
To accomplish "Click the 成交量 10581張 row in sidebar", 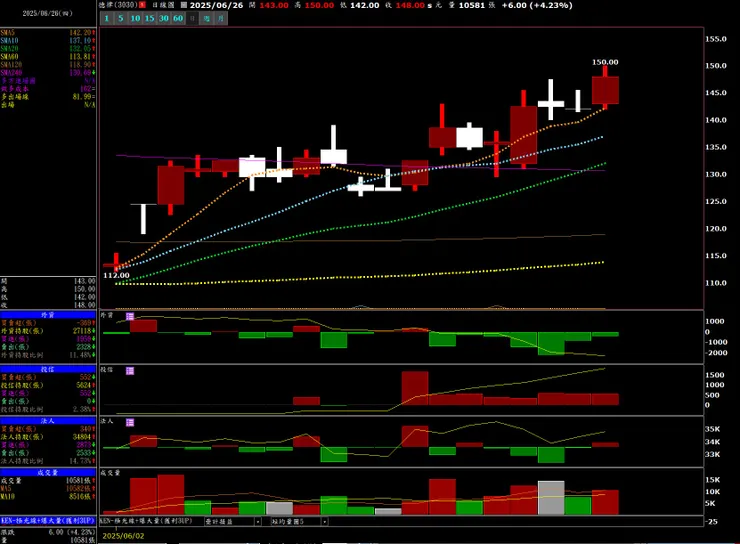I will coord(48,481).
